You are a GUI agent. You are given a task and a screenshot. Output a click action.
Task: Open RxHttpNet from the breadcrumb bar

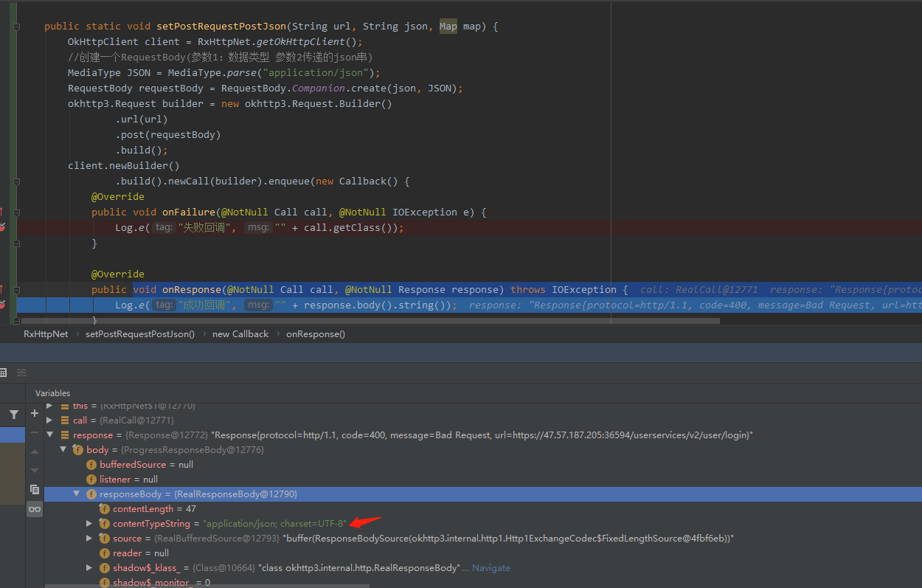46,333
